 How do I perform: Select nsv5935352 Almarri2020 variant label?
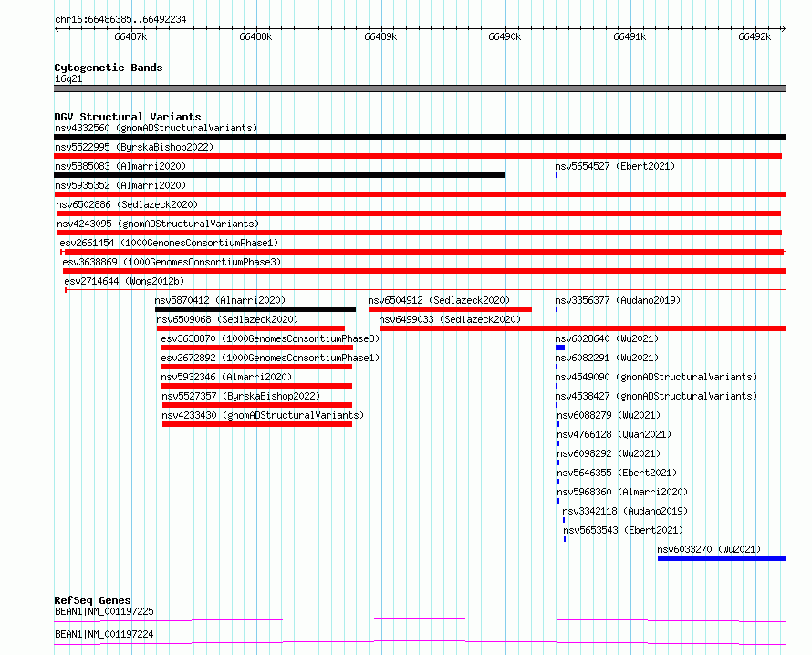click(120, 185)
